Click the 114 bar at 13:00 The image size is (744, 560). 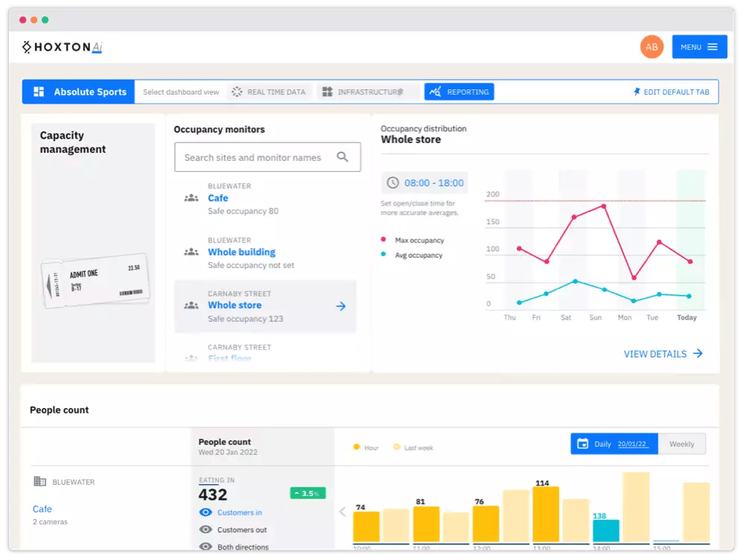546,515
